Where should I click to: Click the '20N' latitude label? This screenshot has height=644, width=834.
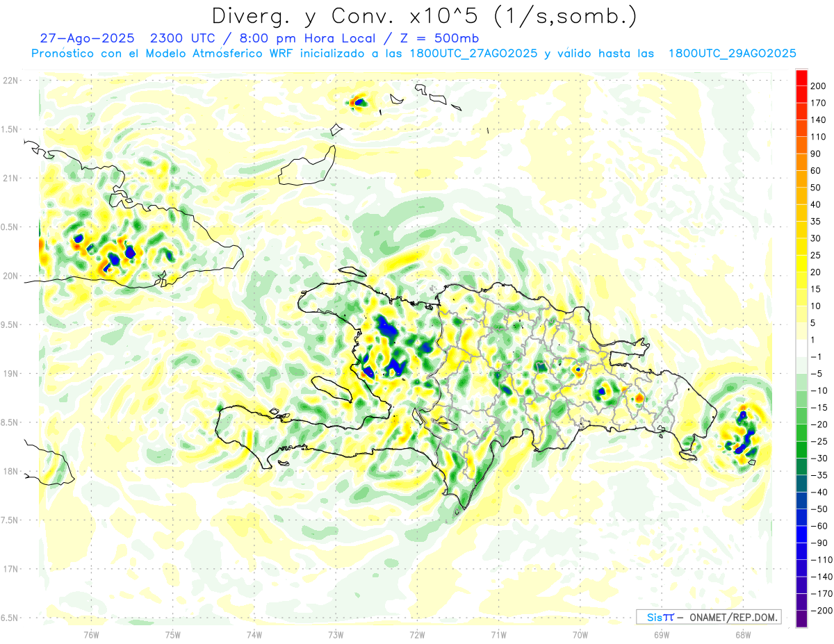coord(12,276)
